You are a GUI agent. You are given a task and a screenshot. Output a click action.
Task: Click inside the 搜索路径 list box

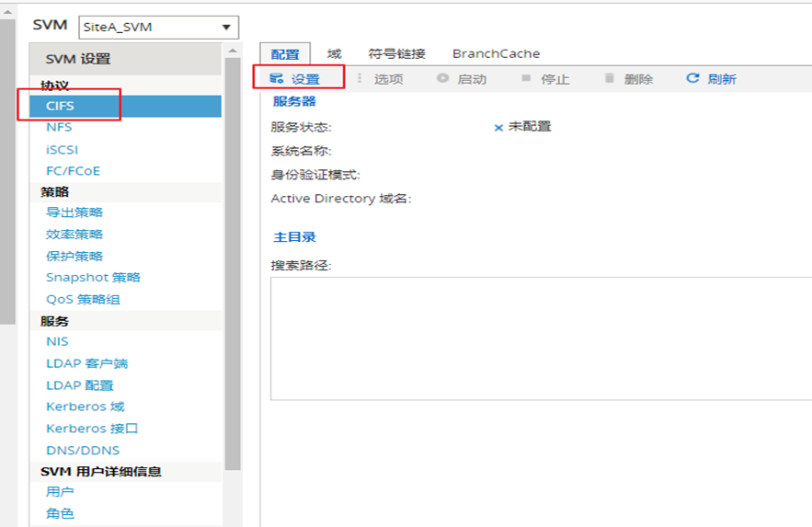tap(541, 338)
